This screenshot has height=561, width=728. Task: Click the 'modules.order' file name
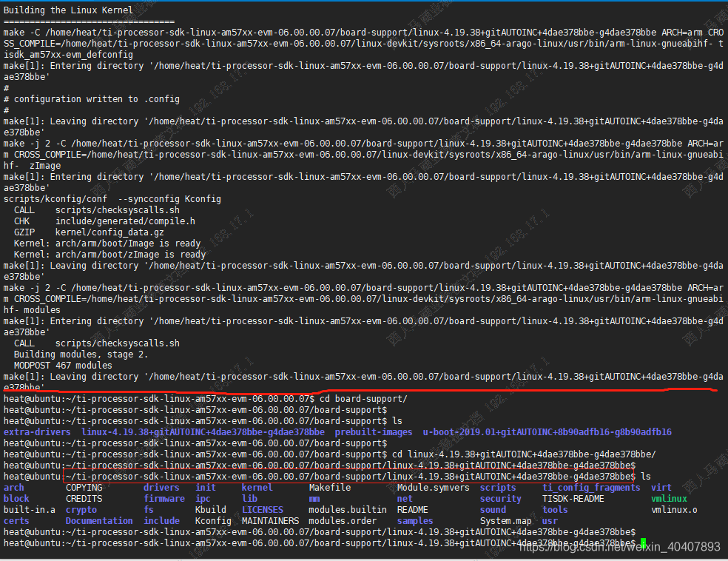click(x=343, y=521)
